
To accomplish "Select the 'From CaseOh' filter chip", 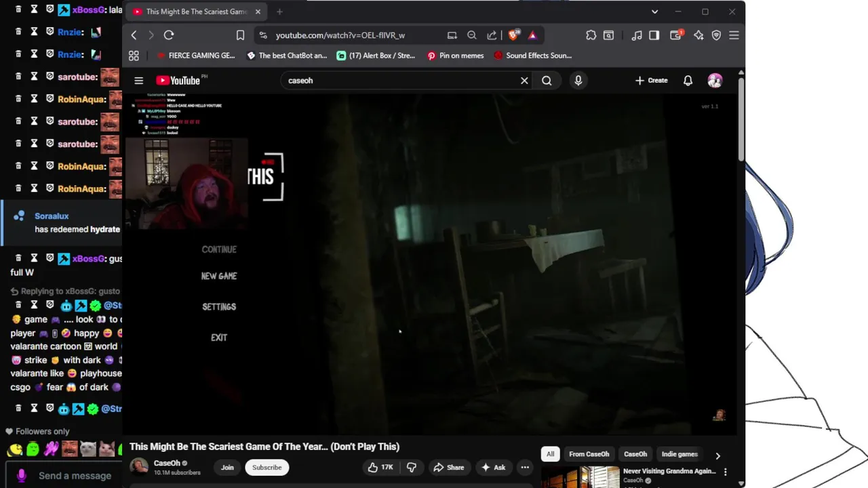I will click(x=589, y=454).
